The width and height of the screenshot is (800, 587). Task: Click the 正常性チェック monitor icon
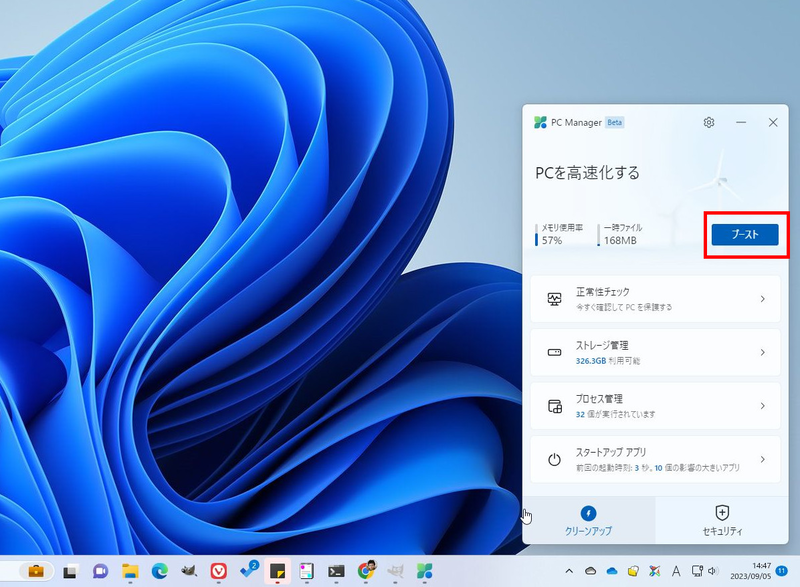coord(554,299)
